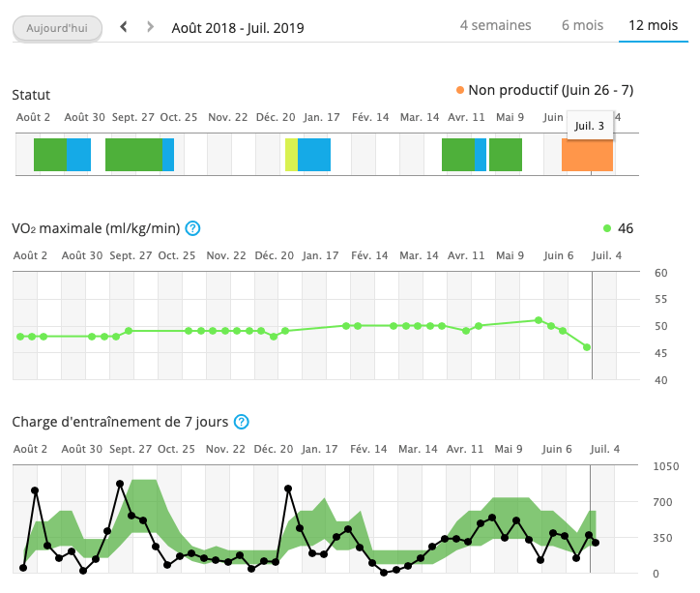
Task: Switch to the 4 semaines tab
Action: [x=495, y=25]
